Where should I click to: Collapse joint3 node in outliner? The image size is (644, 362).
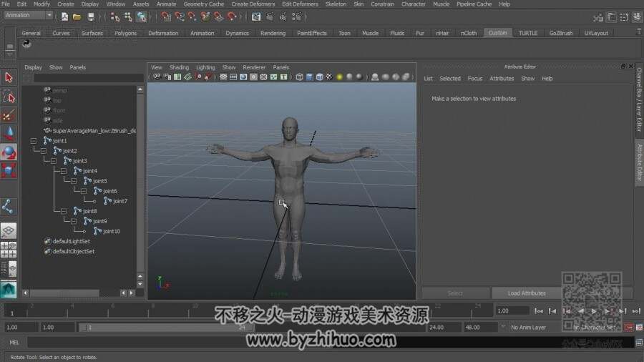[x=54, y=161]
